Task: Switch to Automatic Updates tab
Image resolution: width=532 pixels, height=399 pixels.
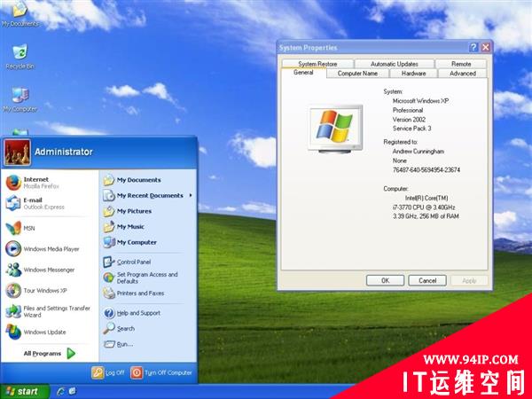Action: click(395, 64)
